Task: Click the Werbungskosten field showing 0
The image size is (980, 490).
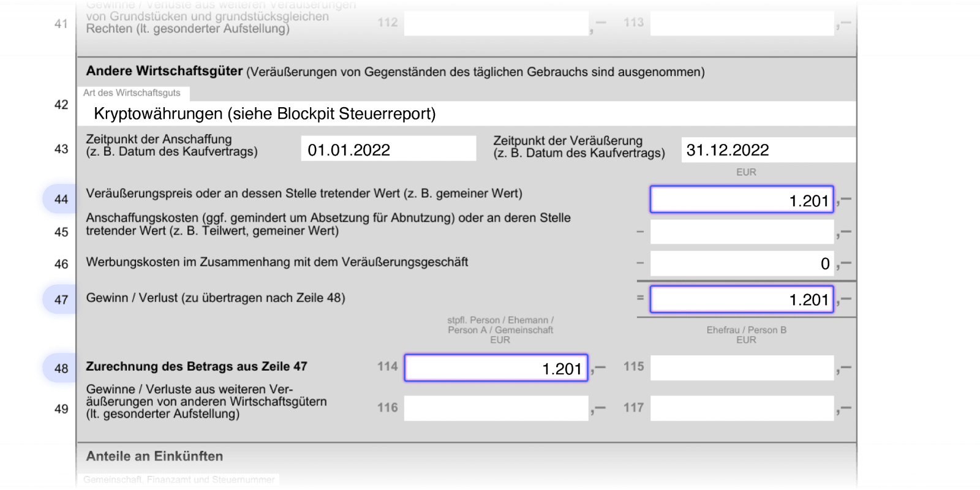Action: [742, 263]
